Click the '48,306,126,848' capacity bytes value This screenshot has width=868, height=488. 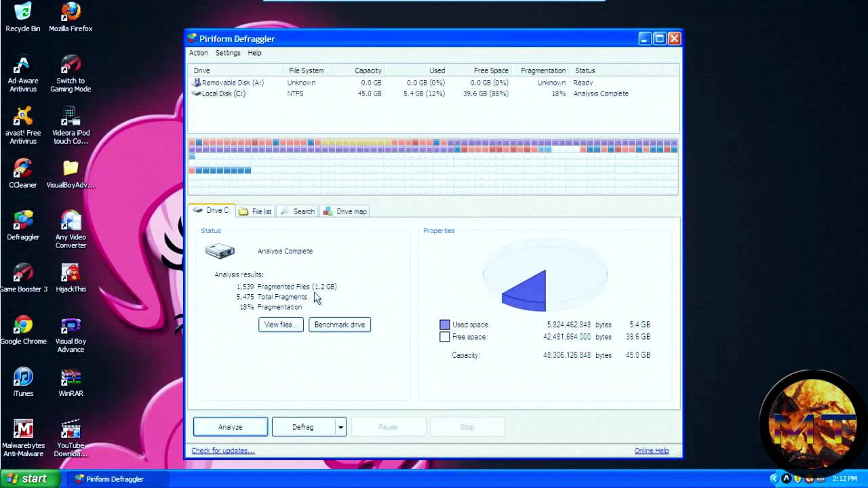point(566,355)
